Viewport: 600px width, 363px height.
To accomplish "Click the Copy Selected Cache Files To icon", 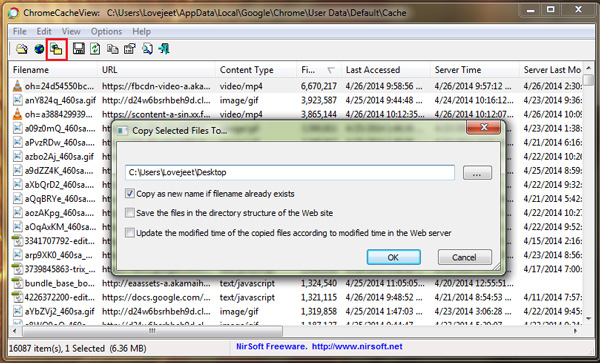I will coord(57,49).
